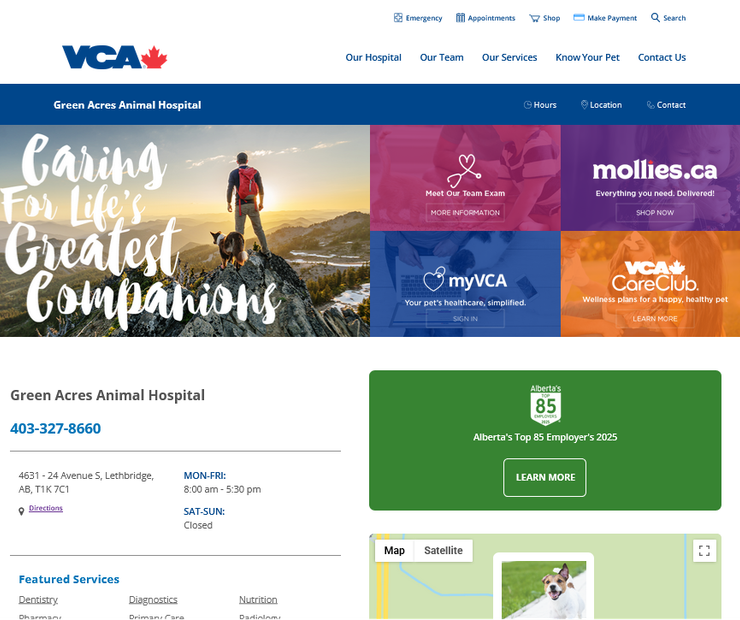
Task: Open Search magnifier icon
Action: pyautogui.click(x=656, y=17)
